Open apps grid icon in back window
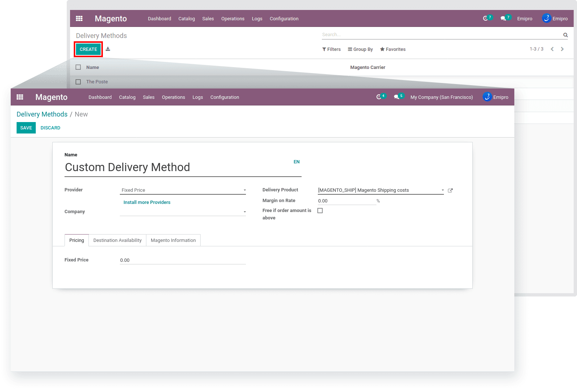The image size is (577, 392). click(79, 18)
